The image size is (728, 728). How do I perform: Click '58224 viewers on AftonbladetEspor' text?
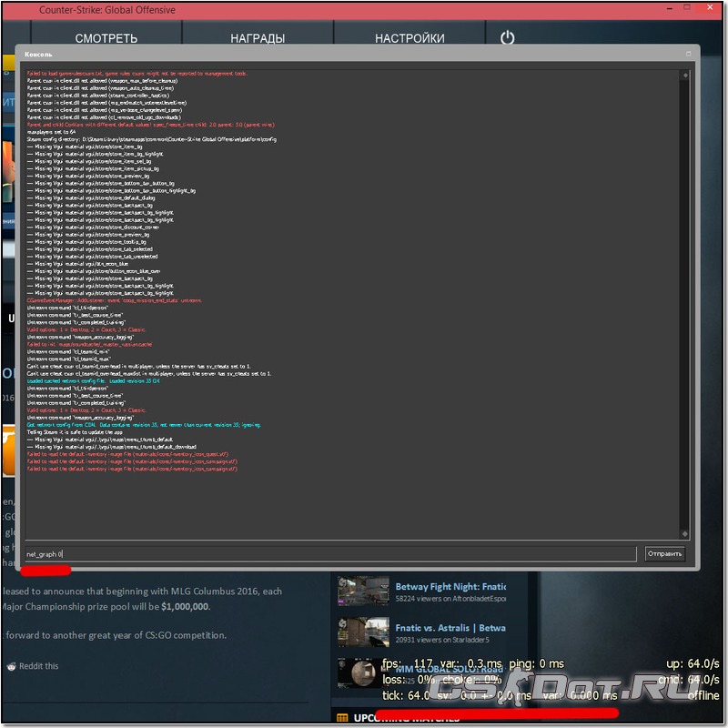click(450, 599)
